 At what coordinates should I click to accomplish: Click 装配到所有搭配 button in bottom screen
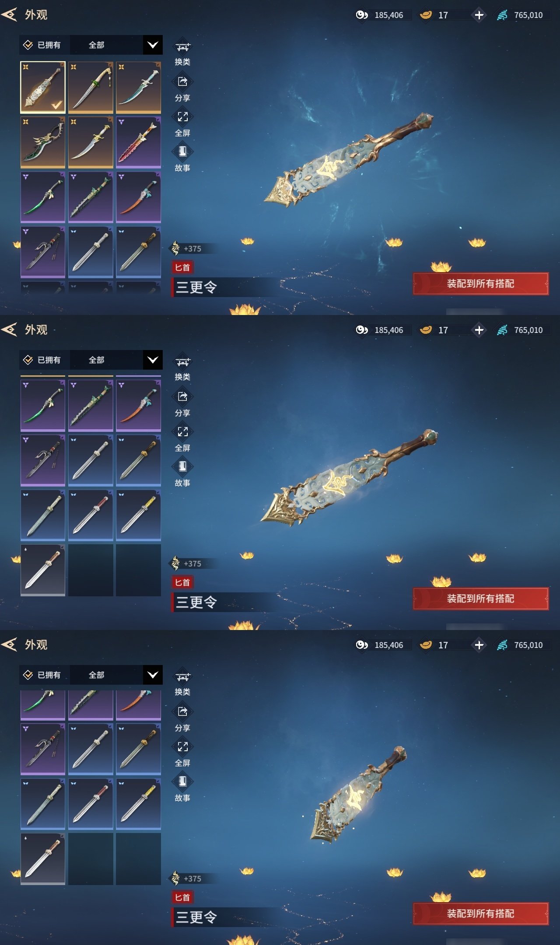(480, 913)
